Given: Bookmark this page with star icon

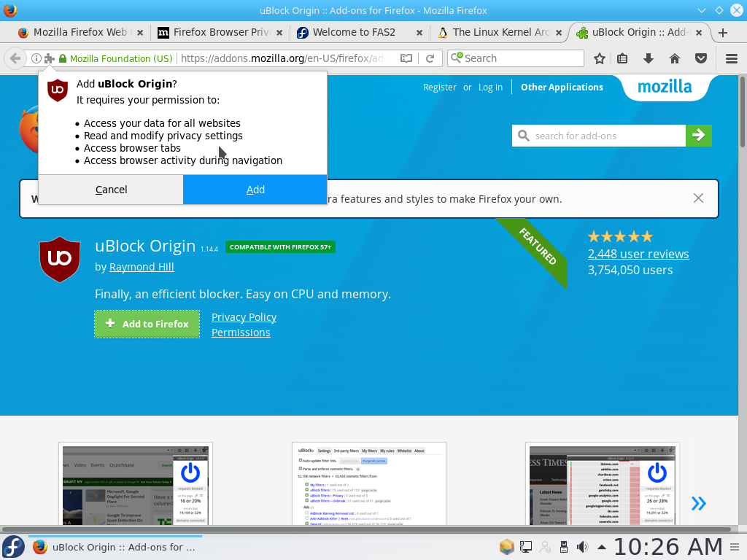Looking at the screenshot, I should click(x=600, y=58).
